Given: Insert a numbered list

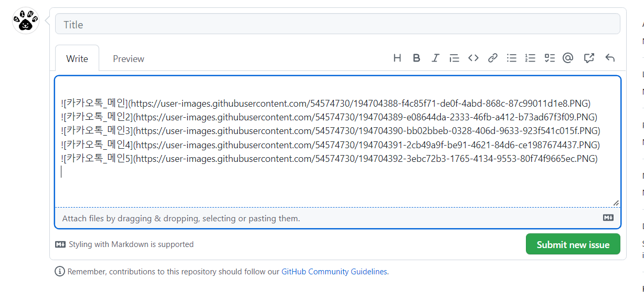Looking at the screenshot, I should [530, 58].
